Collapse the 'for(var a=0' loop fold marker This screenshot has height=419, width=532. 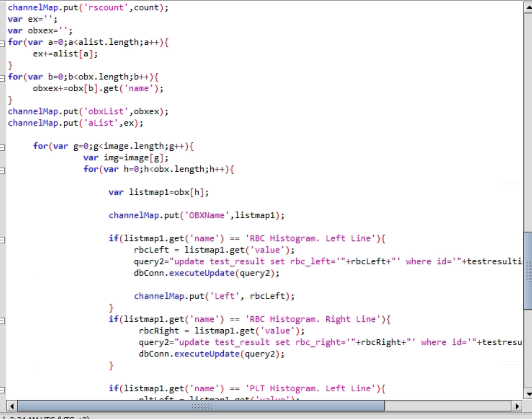coord(2,43)
